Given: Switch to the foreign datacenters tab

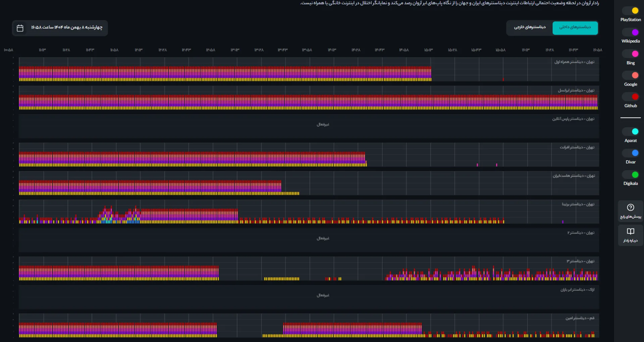Looking at the screenshot, I should pos(530,27).
